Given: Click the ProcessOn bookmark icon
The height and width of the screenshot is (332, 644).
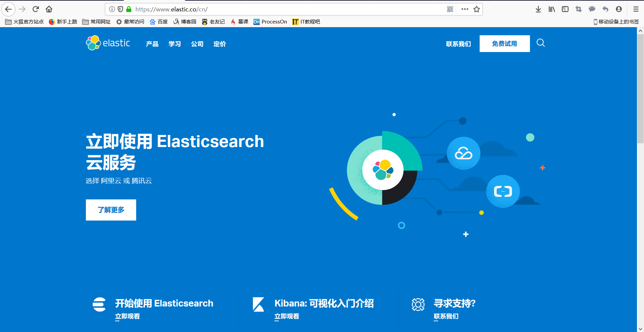Looking at the screenshot, I should pyautogui.click(x=257, y=21).
